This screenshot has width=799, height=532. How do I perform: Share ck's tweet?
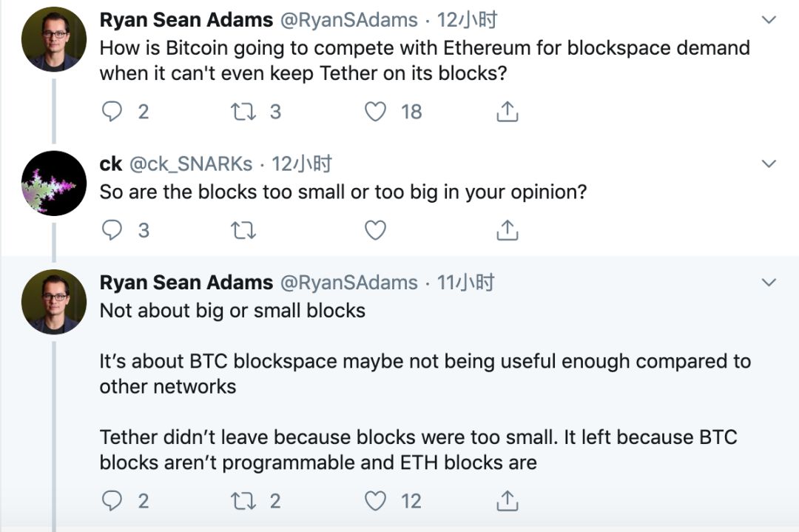(507, 231)
